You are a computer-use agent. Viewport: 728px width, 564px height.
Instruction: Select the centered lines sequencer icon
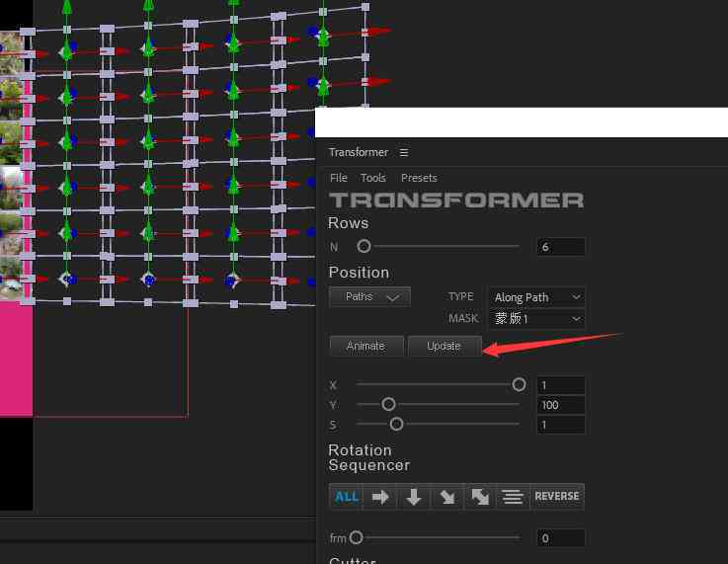point(513,497)
